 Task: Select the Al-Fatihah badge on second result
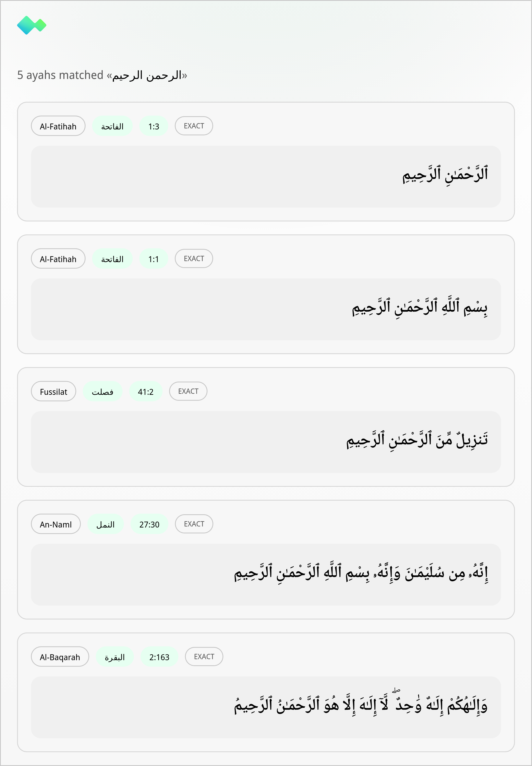[x=58, y=258]
